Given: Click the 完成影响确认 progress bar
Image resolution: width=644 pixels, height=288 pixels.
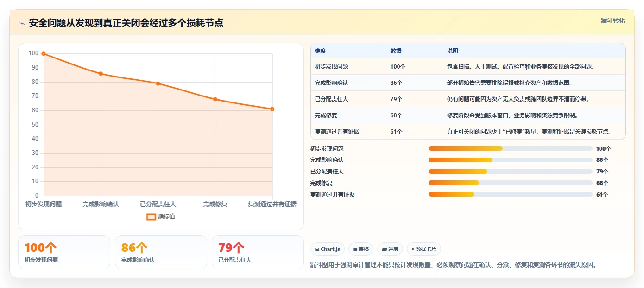Looking at the screenshot, I should click(511, 160).
